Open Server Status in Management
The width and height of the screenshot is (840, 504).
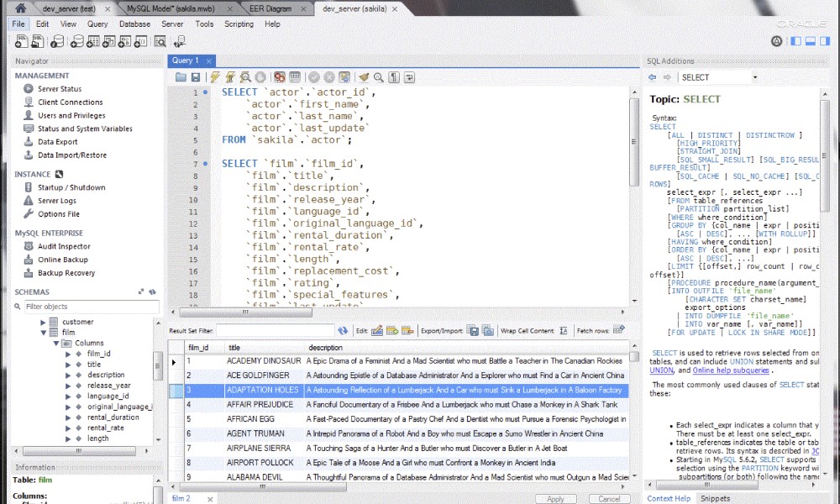pos(60,89)
